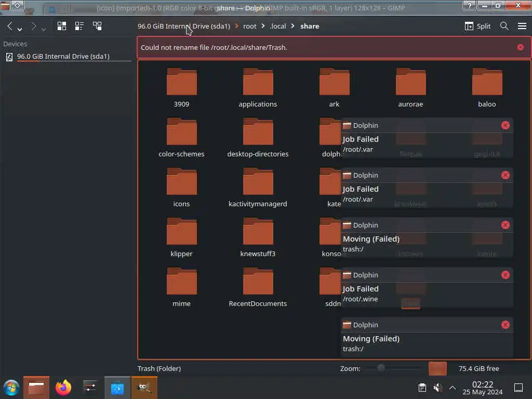The height and width of the screenshot is (399, 532).
Task: Switch to Details tree view mode
Action: pyautogui.click(x=97, y=26)
